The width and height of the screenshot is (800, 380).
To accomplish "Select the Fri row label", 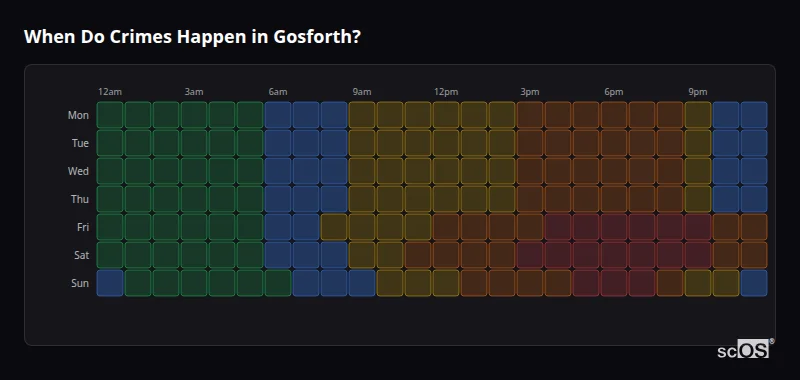I will (83, 227).
